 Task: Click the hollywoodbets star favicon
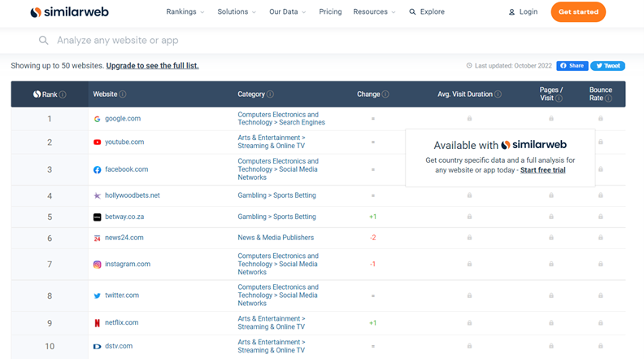click(x=97, y=195)
